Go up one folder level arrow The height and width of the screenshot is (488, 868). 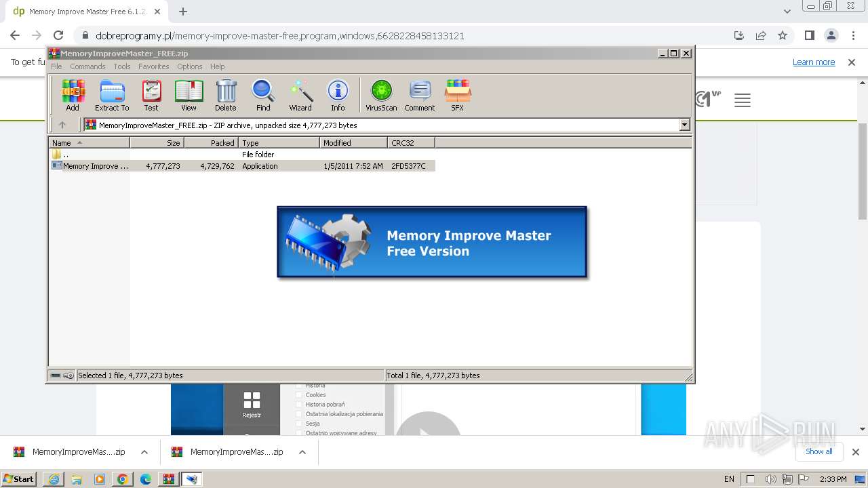62,125
